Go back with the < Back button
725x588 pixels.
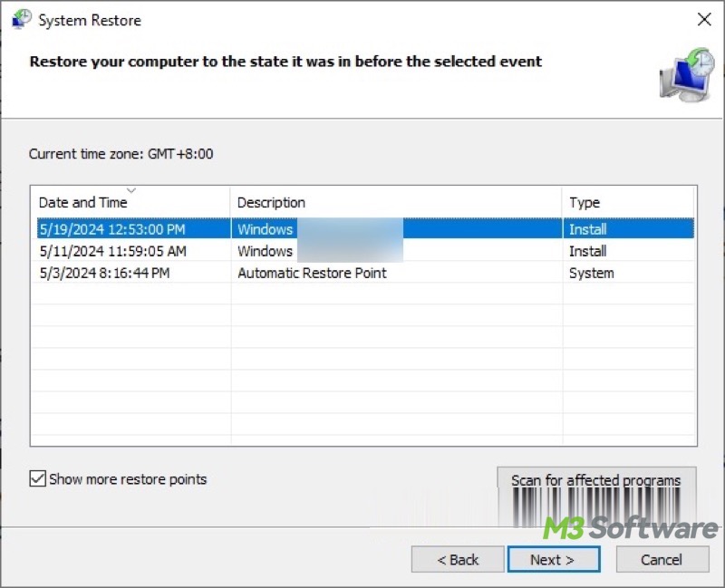coord(458,560)
